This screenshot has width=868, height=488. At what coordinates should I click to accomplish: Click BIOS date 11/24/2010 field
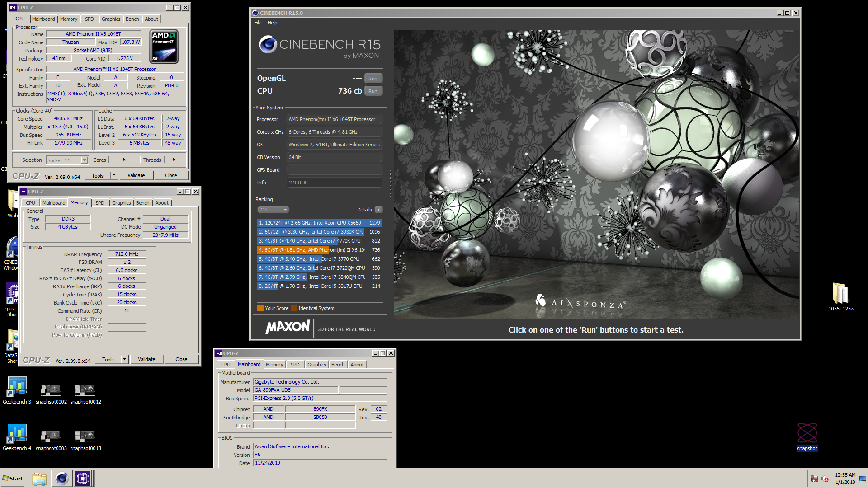(320, 463)
